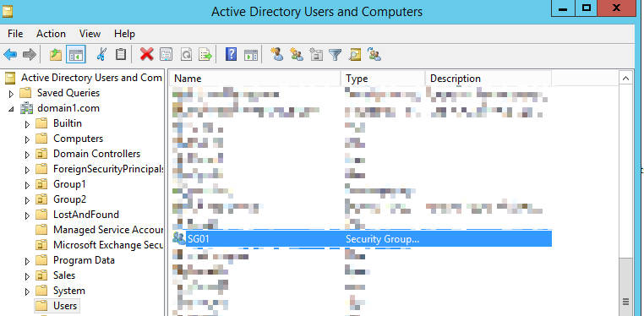The image size is (644, 316).
Task: Click the list scrollbar up arrow
Action: coord(625,78)
